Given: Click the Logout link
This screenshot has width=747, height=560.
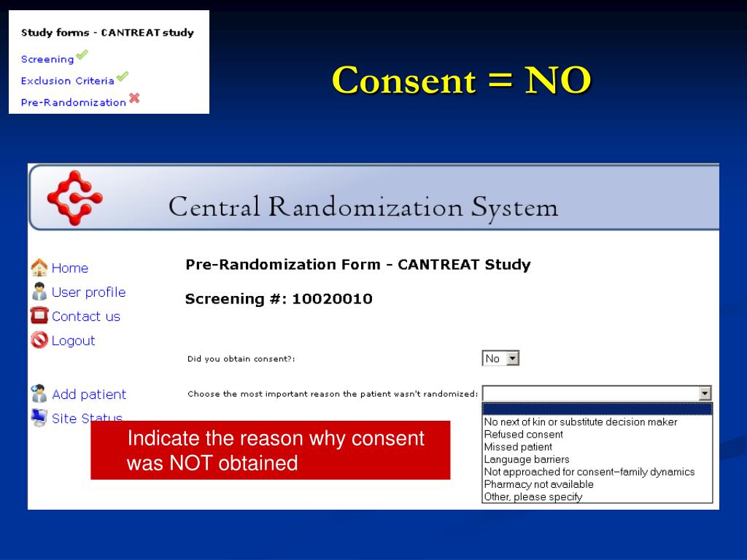Looking at the screenshot, I should tap(74, 341).
